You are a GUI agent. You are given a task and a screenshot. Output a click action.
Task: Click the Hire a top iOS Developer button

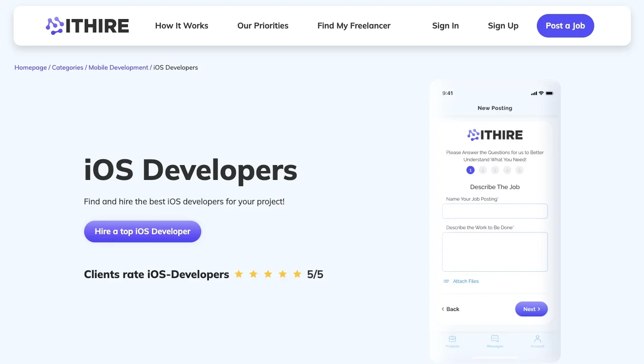coord(142,232)
